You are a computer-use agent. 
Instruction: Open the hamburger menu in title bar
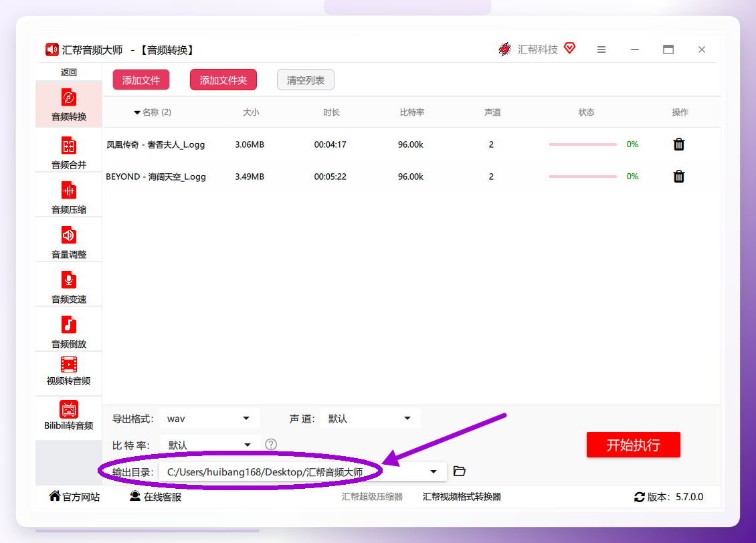coord(601,49)
